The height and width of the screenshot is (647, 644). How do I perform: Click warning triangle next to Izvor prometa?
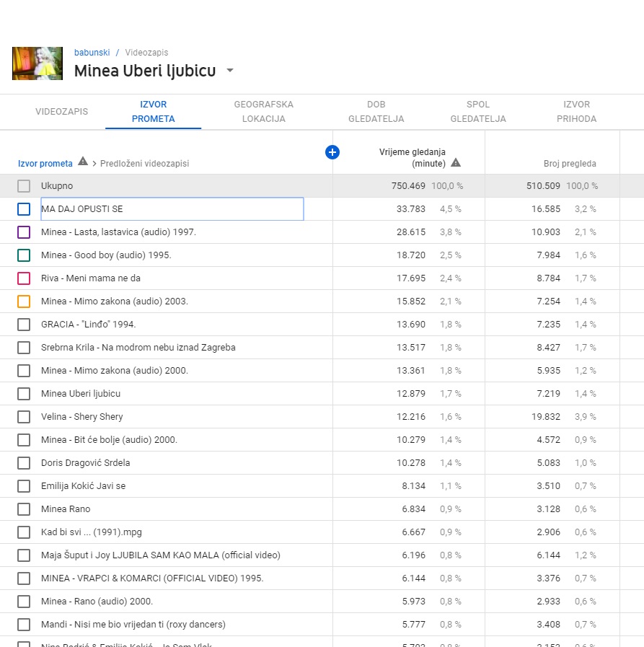click(83, 161)
